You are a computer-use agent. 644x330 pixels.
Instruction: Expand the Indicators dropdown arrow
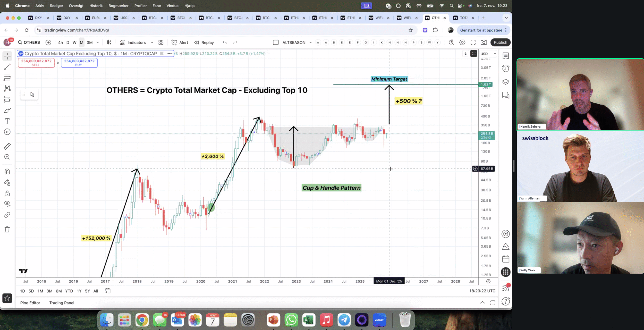[152, 43]
